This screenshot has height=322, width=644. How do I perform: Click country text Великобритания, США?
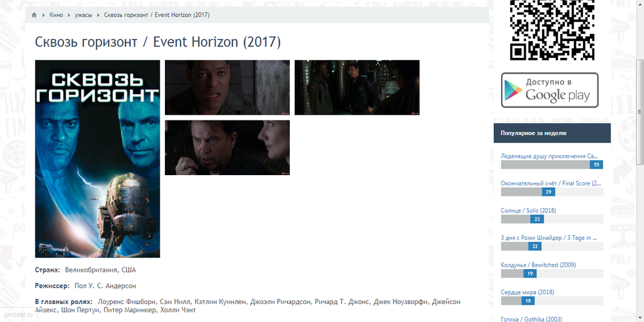(x=100, y=270)
